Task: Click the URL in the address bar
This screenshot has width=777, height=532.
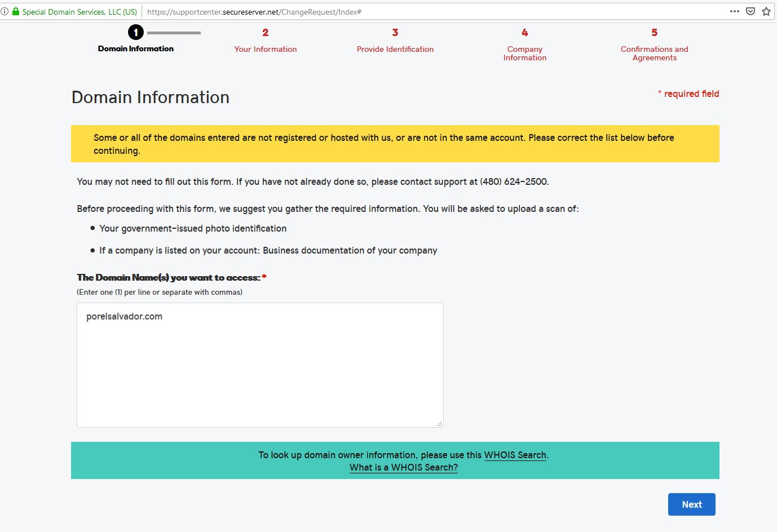Action: coord(254,11)
